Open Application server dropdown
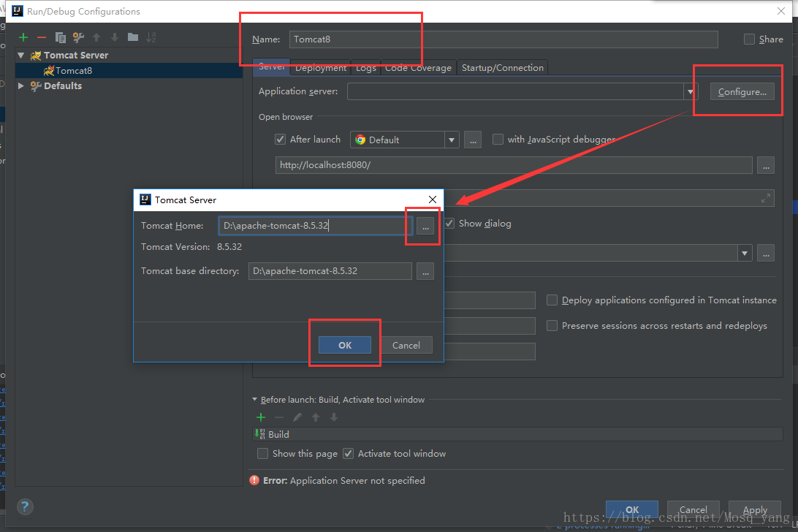The image size is (798, 532). (x=691, y=91)
